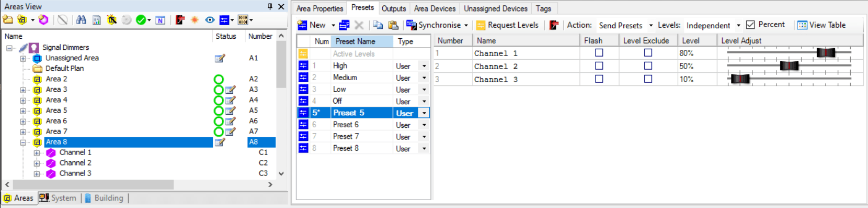Click the add area icon in Areas View toolbar
The image size is (868, 208).
pos(21,20)
